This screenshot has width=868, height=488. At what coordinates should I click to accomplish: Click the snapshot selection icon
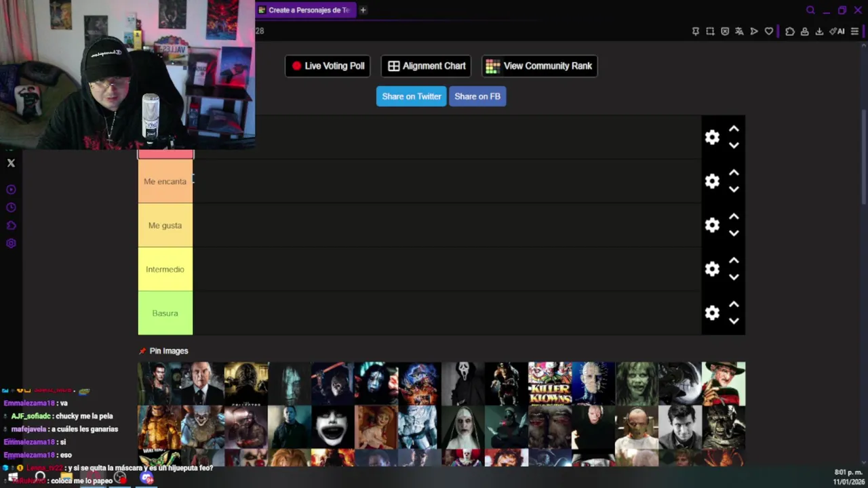[x=710, y=31]
